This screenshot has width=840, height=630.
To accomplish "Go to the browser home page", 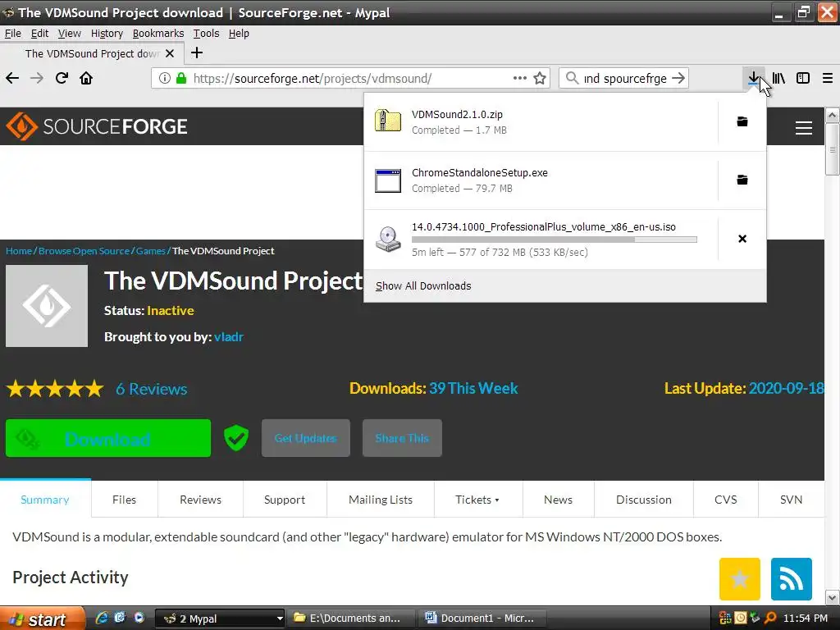I will 86,78.
